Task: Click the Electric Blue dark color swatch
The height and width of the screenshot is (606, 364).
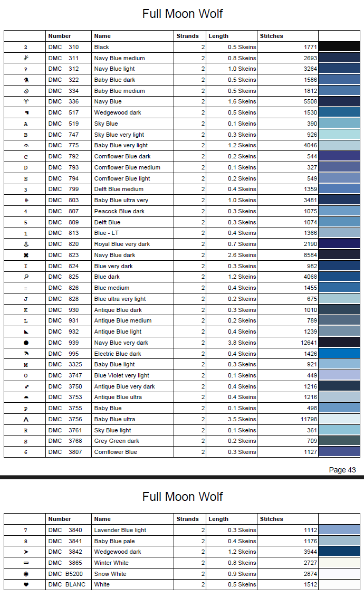Action: tap(339, 354)
